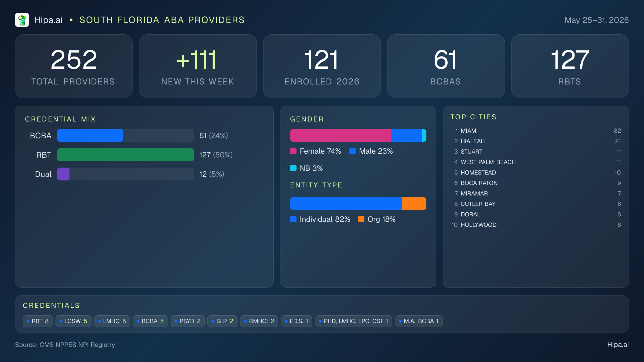Click the orange Org segment of entity bar
The image size is (644, 362).
(414, 204)
